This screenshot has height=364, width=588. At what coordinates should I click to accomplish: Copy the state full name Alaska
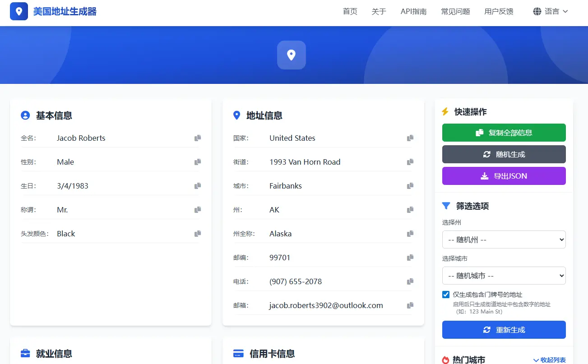click(410, 234)
